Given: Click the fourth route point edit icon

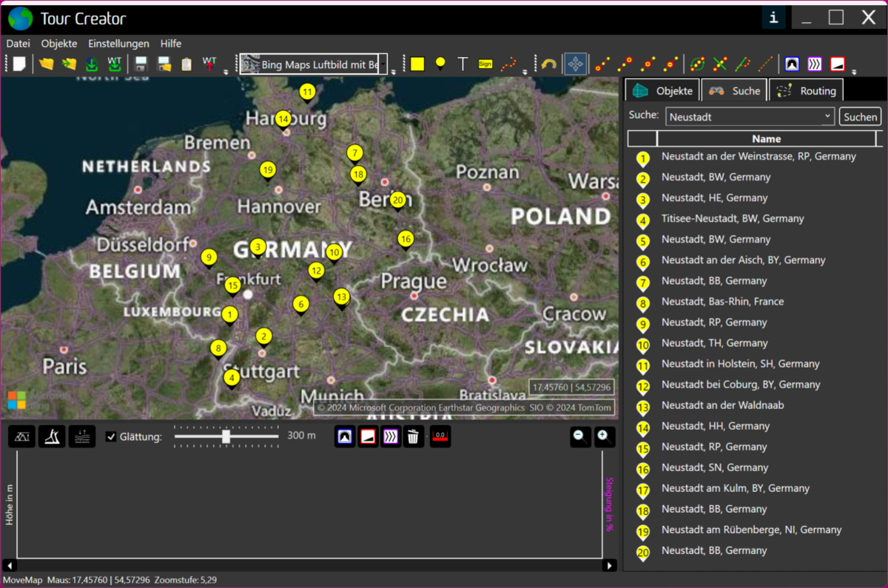Looking at the screenshot, I should click(671, 64).
